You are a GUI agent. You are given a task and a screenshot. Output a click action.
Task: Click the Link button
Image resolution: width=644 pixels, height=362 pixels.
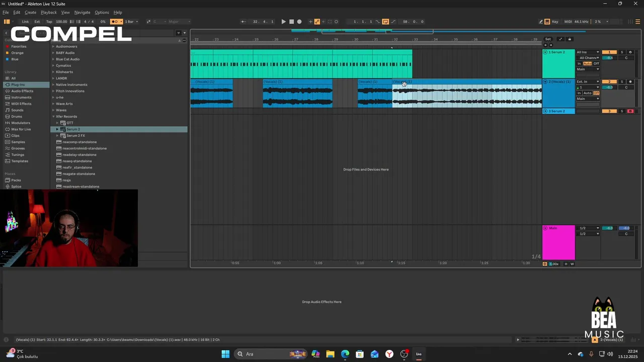click(x=25, y=22)
